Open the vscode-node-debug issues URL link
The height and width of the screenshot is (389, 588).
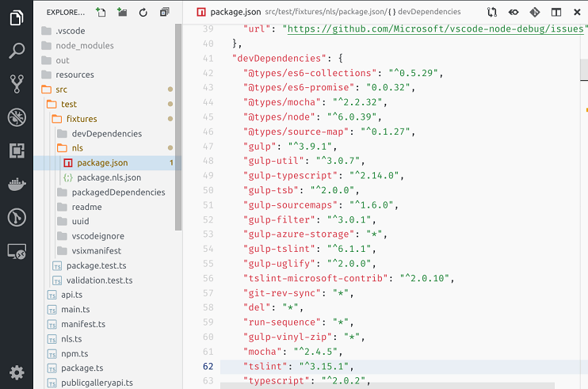434,29
